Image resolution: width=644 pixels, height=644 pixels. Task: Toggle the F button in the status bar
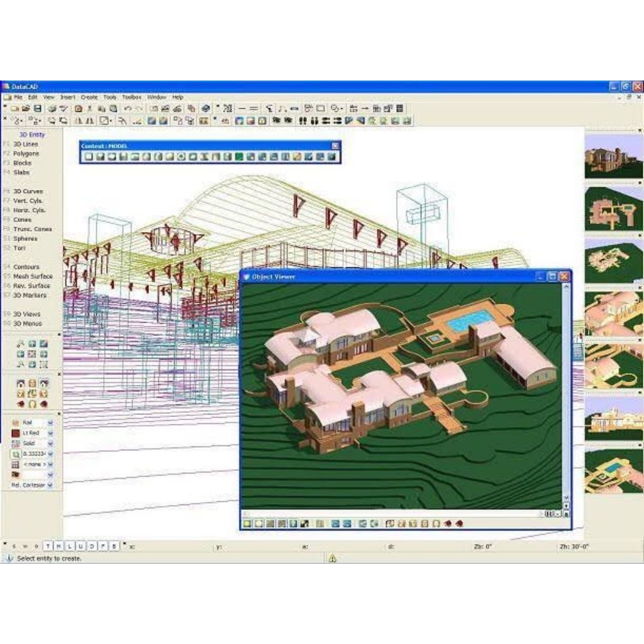pos(103,547)
